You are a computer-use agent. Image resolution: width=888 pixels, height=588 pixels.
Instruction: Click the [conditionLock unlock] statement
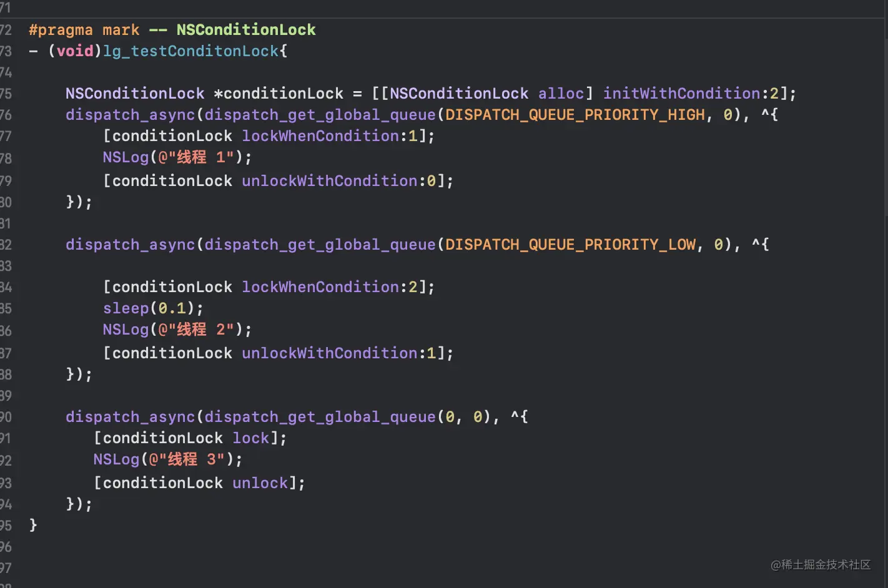tap(200, 483)
